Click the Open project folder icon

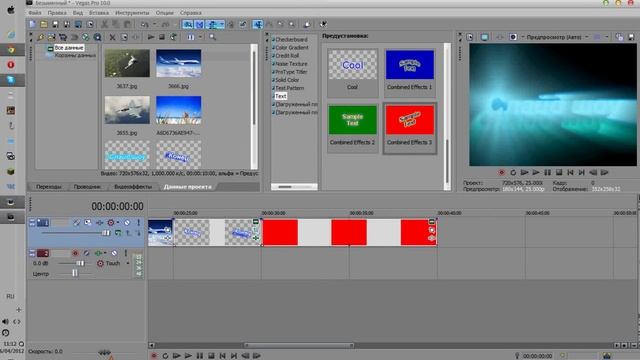(44, 24)
